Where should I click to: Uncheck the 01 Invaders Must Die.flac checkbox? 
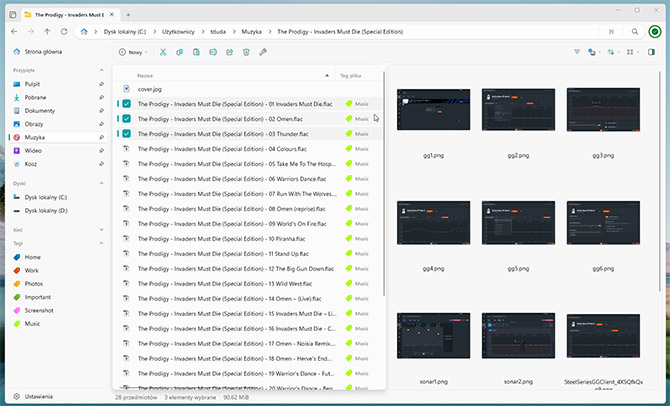126,103
